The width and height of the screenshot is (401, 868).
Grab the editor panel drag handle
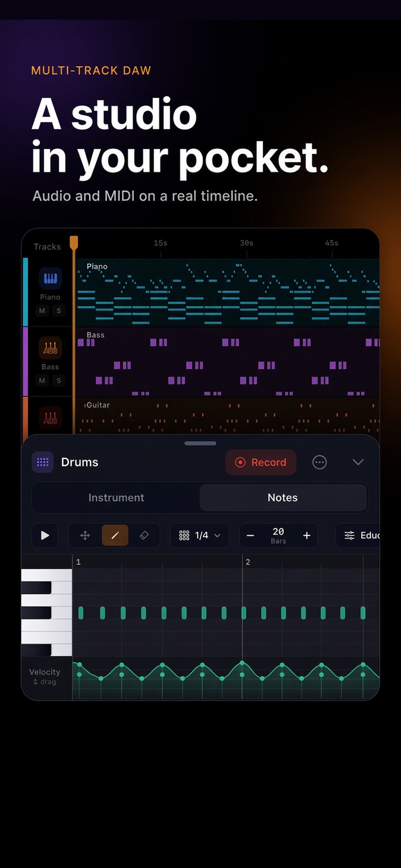click(200, 443)
